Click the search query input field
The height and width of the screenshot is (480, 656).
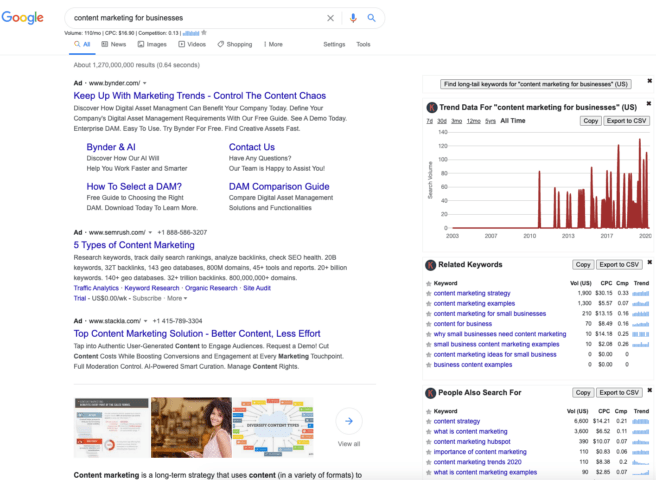coord(197,18)
